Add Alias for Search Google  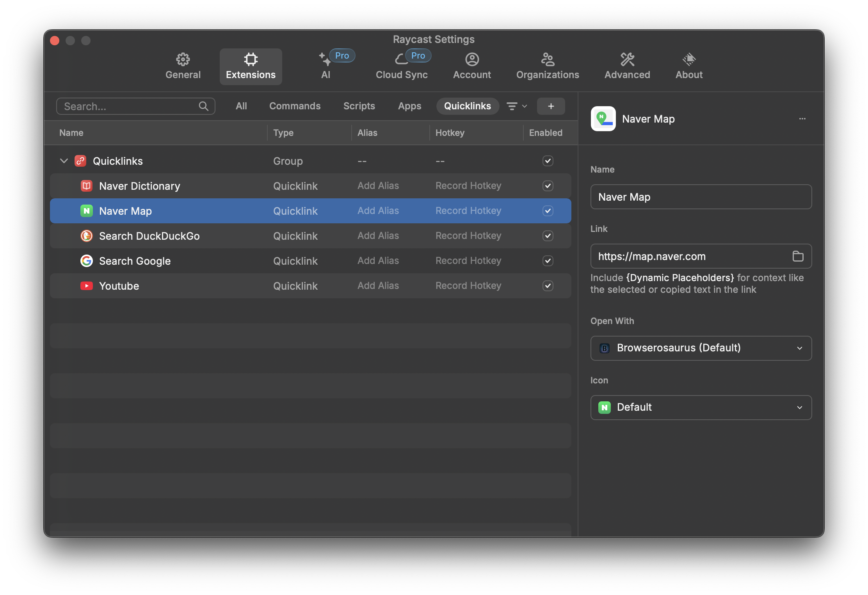coord(378,261)
